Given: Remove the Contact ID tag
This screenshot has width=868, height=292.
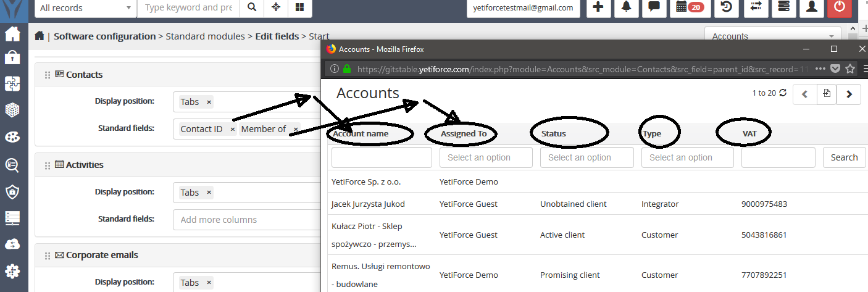Looking at the screenshot, I should pyautogui.click(x=232, y=129).
